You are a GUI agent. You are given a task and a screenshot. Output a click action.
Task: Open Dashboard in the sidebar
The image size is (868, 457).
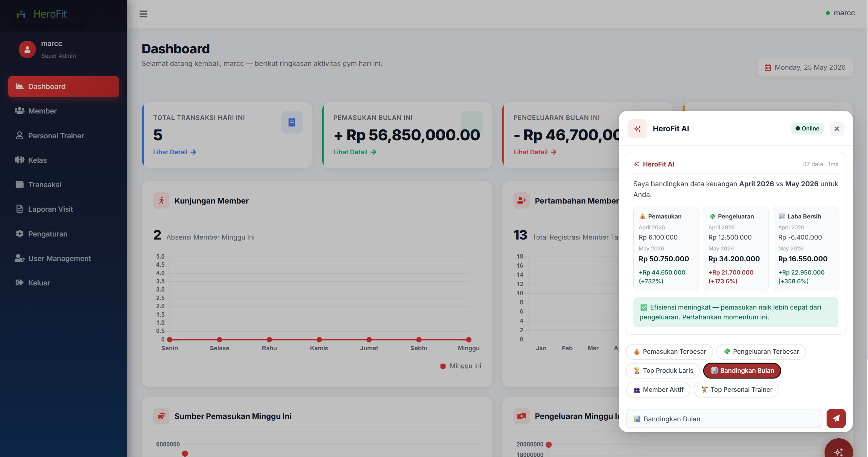click(x=64, y=86)
